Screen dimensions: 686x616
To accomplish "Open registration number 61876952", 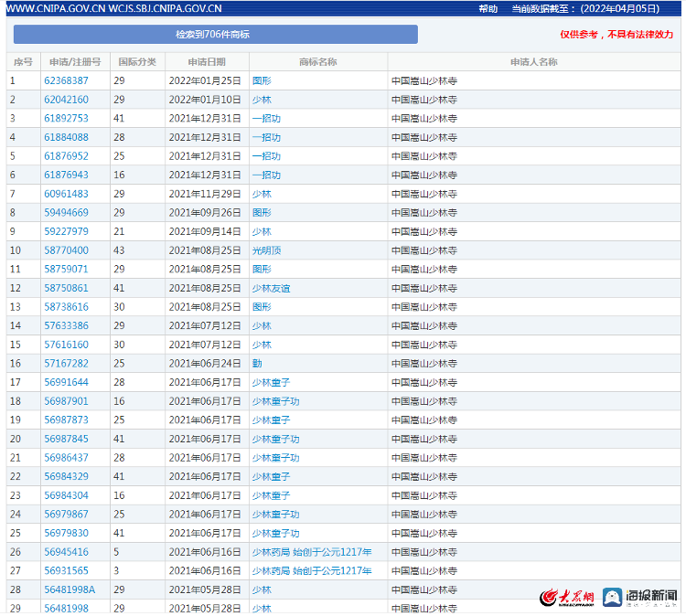I will (x=66, y=156).
